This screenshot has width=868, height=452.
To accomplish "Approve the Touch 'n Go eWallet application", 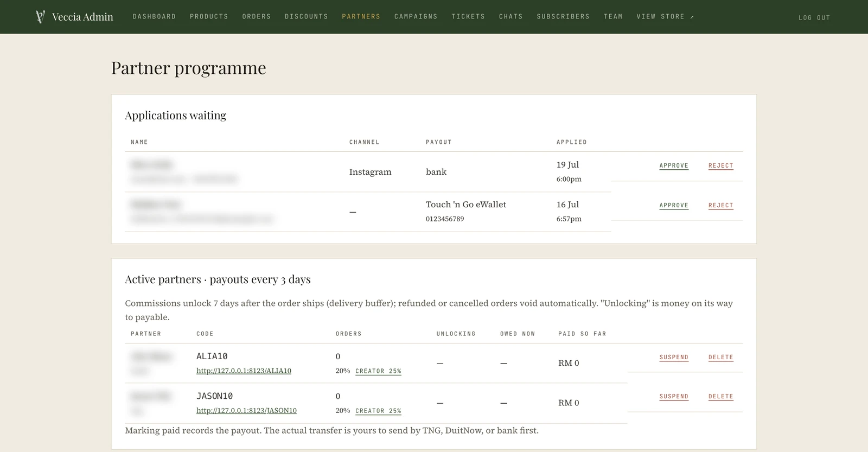I will click(x=674, y=205).
